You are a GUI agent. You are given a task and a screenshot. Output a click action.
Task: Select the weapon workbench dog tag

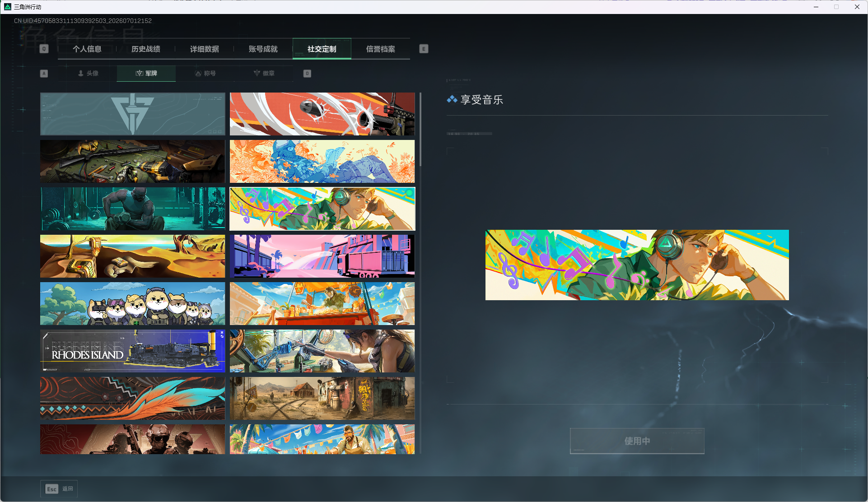click(133, 161)
